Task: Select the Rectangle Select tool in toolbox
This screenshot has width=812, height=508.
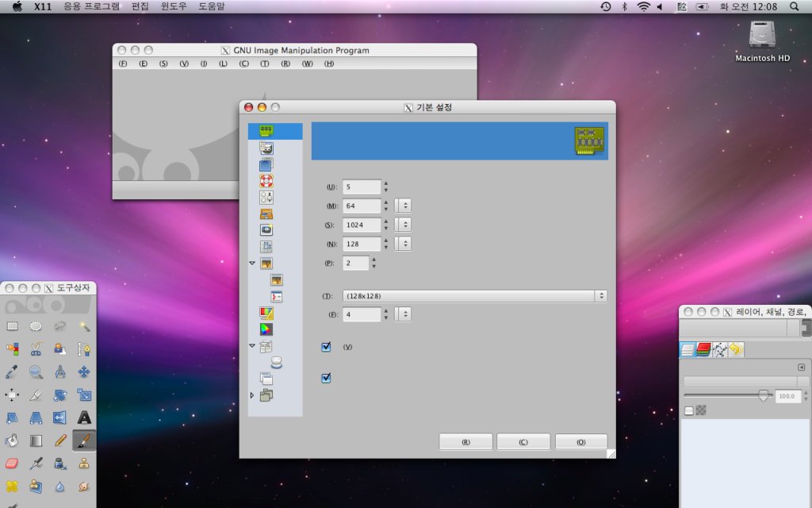Action: point(12,326)
